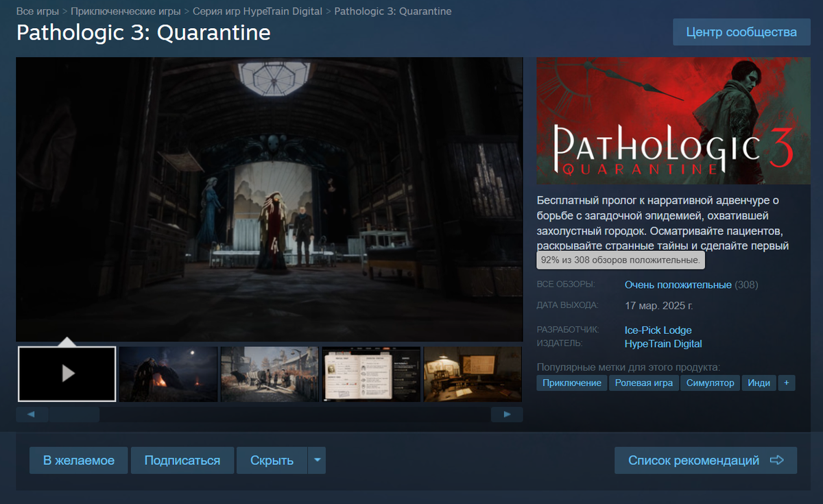Open 'Приключенческие игры' breadcrumb link
The image size is (823, 504).
click(126, 12)
